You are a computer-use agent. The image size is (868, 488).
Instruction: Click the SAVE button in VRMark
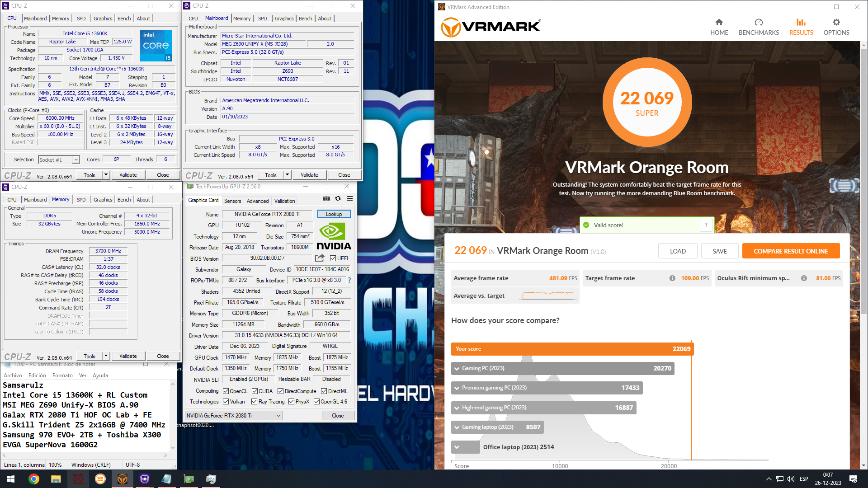720,251
